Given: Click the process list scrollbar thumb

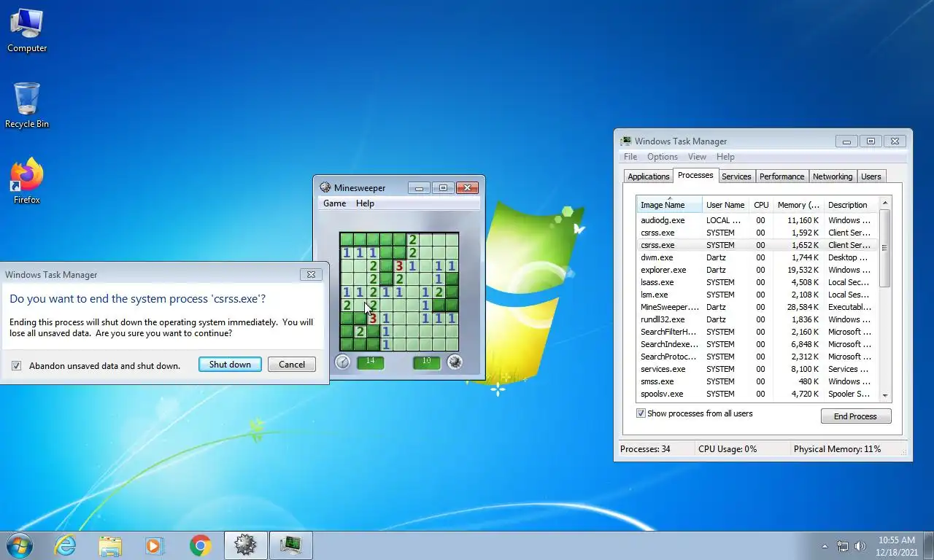Looking at the screenshot, I should (885, 248).
